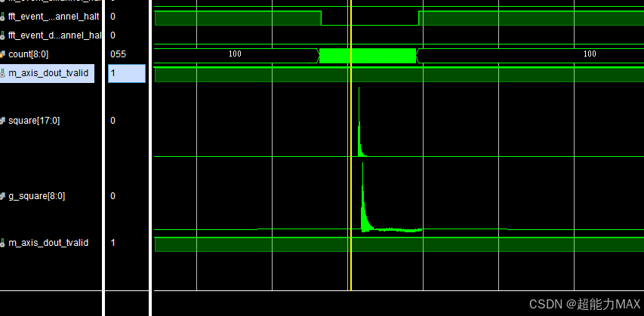Click icon of m_axis_dout_tvalid below g_square[8:0]
The image size is (644, 316).
[x=3, y=243]
